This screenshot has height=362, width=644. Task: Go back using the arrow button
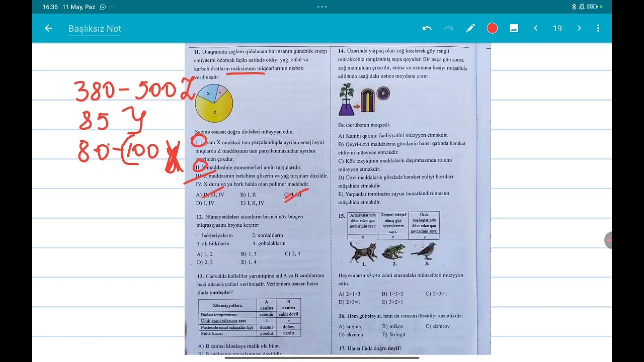click(49, 29)
